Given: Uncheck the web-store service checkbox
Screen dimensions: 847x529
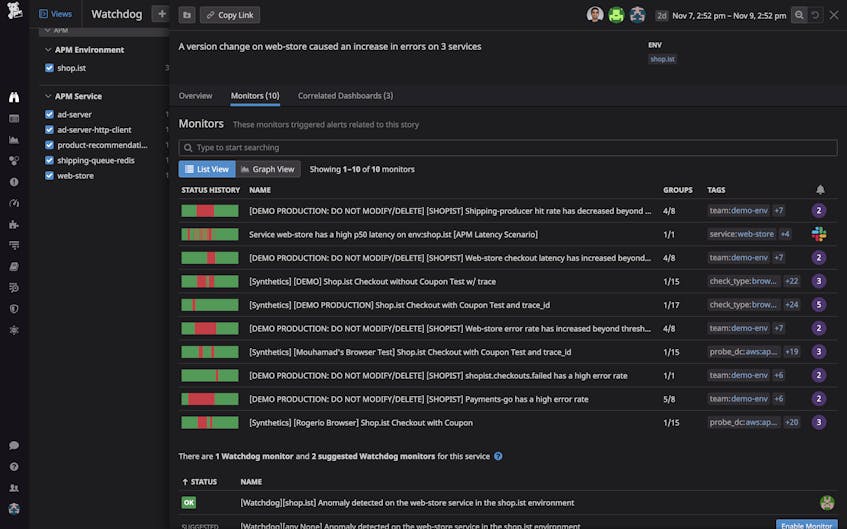Looking at the screenshot, I should pos(50,176).
